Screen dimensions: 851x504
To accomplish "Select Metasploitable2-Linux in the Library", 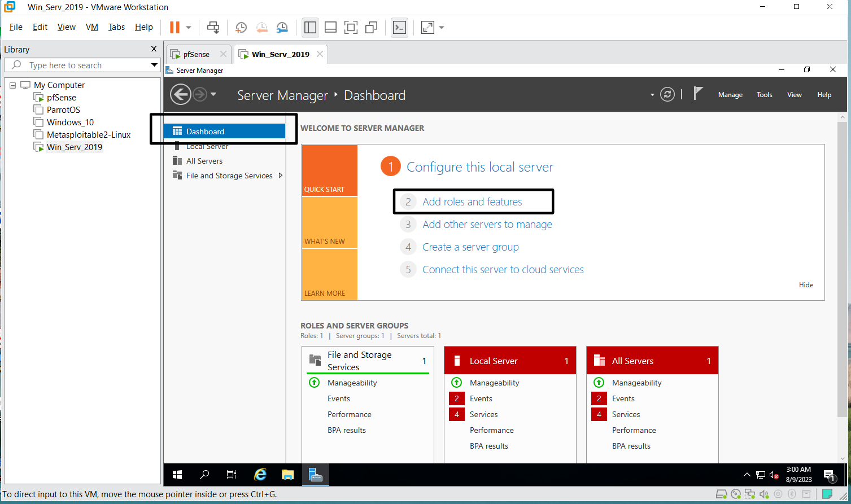I will pyautogui.click(x=89, y=135).
